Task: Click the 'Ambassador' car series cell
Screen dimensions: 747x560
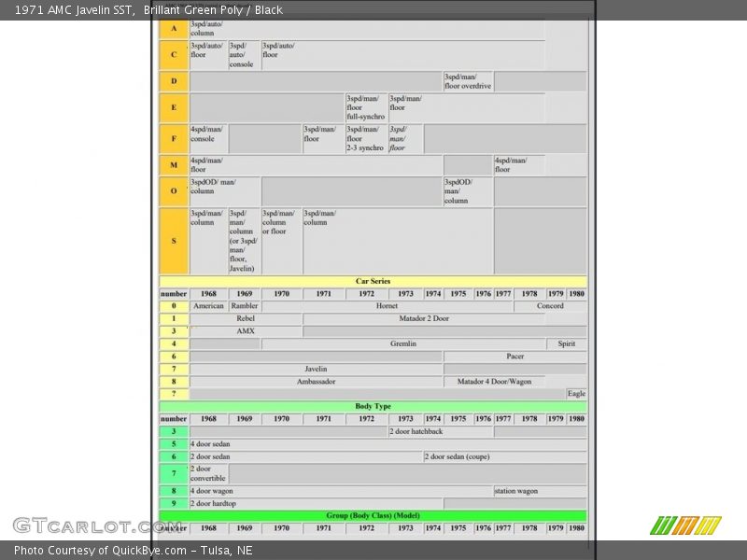Action: point(316,382)
